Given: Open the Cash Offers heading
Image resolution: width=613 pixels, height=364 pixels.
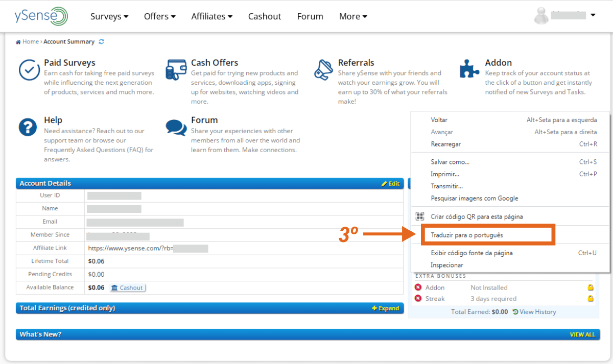Looking at the screenshot, I should [x=215, y=63].
